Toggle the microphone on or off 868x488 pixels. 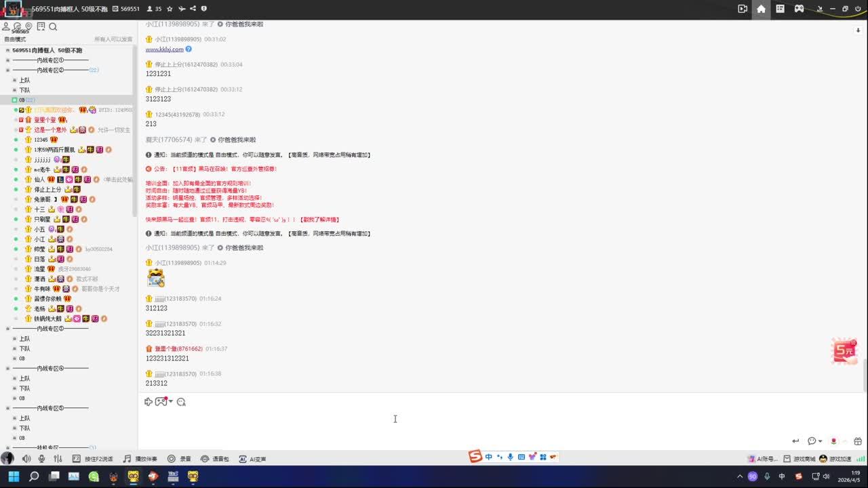coord(42,459)
